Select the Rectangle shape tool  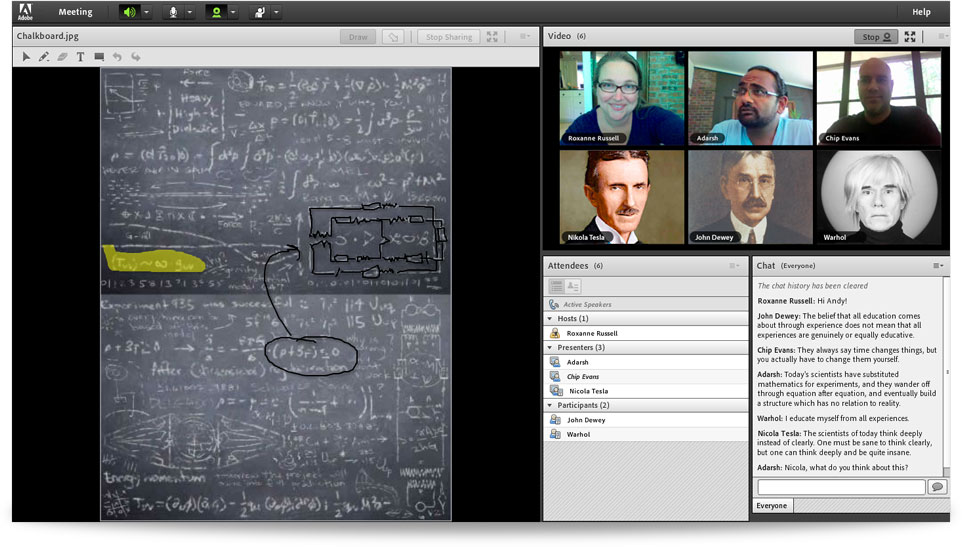click(x=99, y=56)
